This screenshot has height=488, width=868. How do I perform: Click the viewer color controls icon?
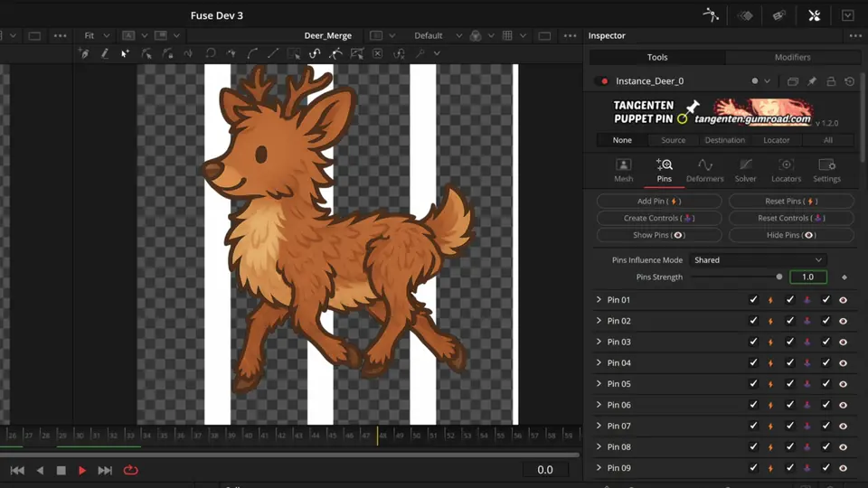(x=476, y=35)
